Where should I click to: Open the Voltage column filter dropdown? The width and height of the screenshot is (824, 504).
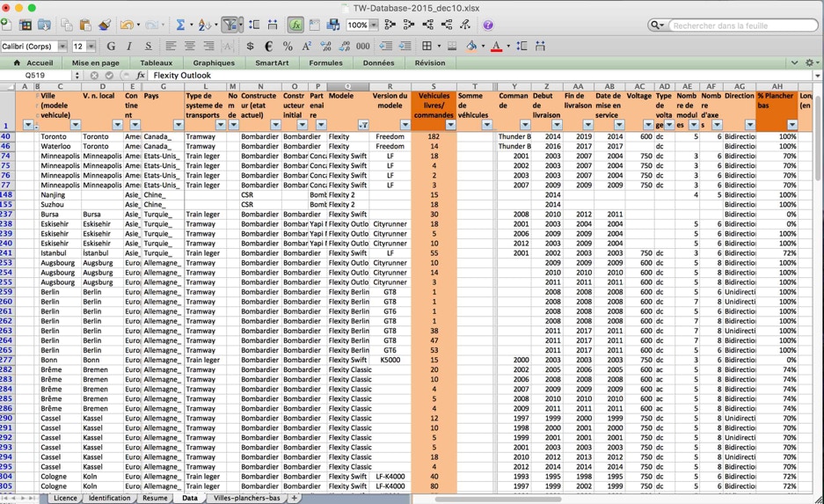tap(648, 125)
